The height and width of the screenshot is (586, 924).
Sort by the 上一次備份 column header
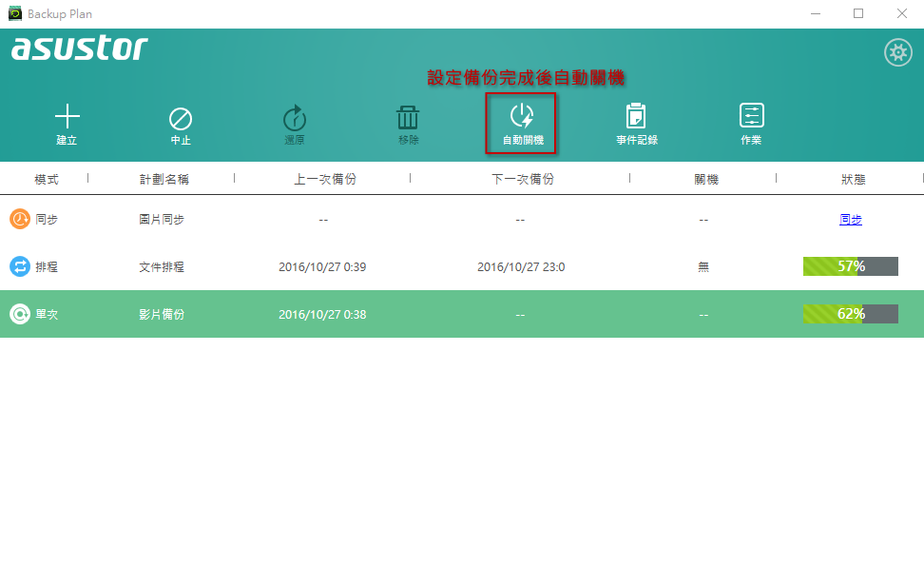tap(325, 179)
